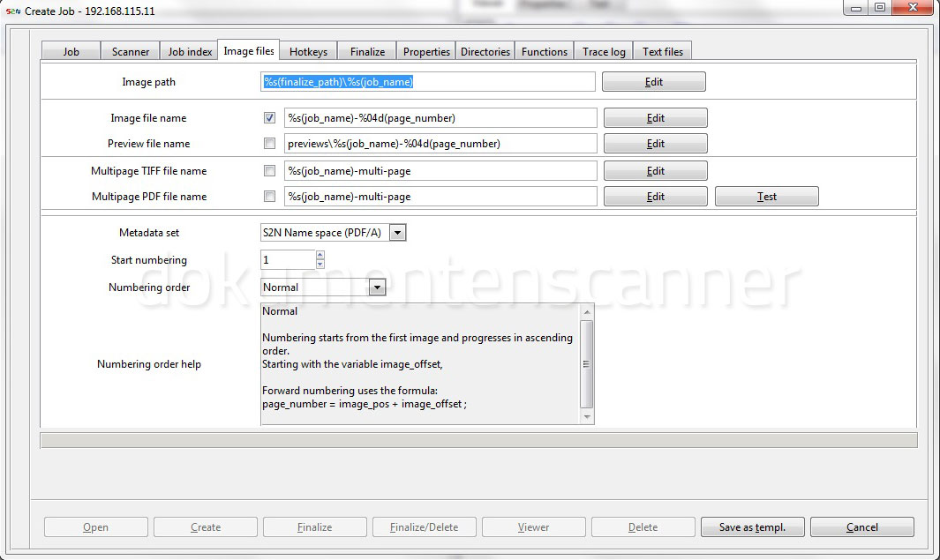Viewport: 940px width, 560px height.
Task: Close the Create Job window
Action: [912, 8]
